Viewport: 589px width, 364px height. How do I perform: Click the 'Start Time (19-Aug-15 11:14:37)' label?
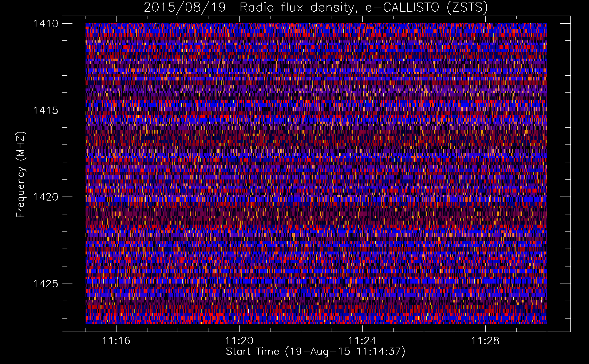coord(316,352)
